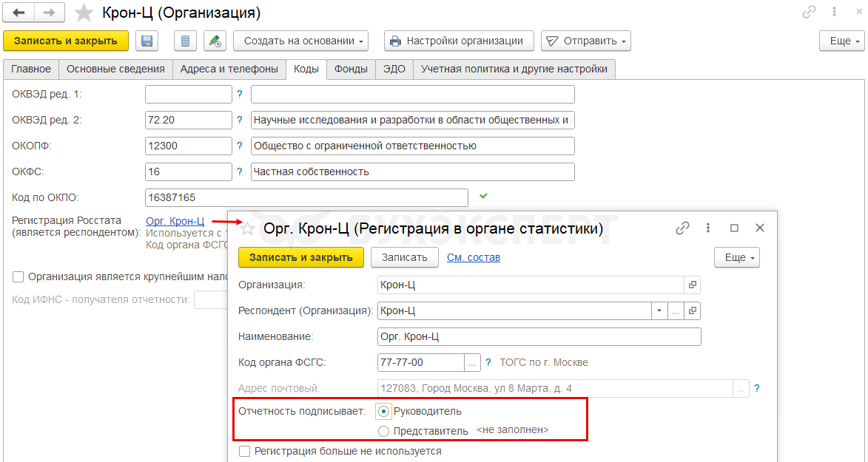Add Крон-Ц organization to favorites star

click(84, 13)
